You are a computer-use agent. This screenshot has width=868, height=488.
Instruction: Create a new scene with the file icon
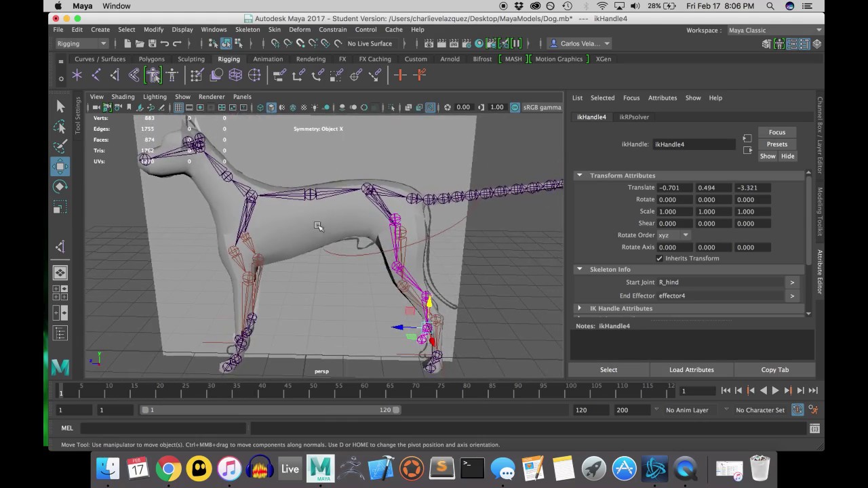127,43
